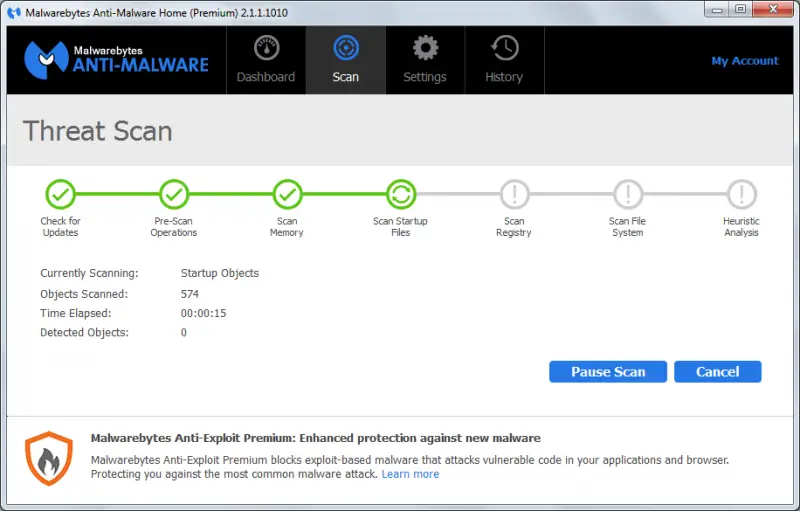Click the Anti-Exploit orange shield icon
Viewport: 800px width, 511px height.
pos(49,458)
